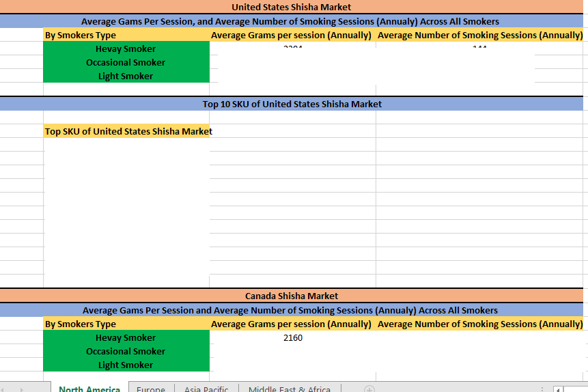
Task: Select the Canada Shisha Market title cell
Action: click(x=292, y=296)
